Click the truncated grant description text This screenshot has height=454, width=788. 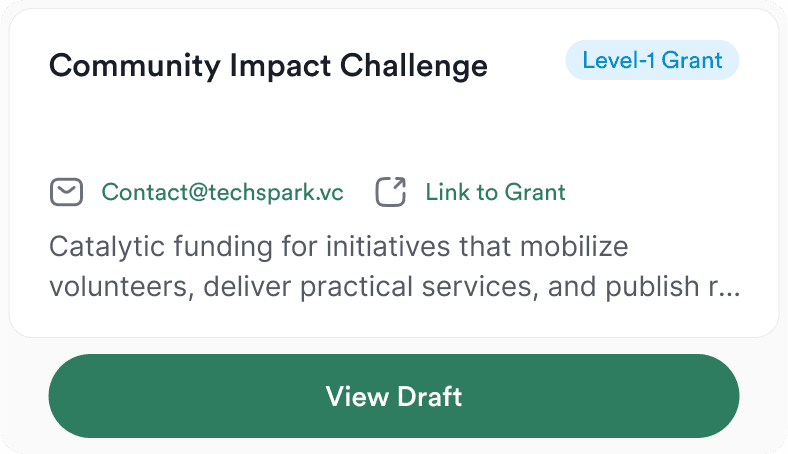click(394, 266)
